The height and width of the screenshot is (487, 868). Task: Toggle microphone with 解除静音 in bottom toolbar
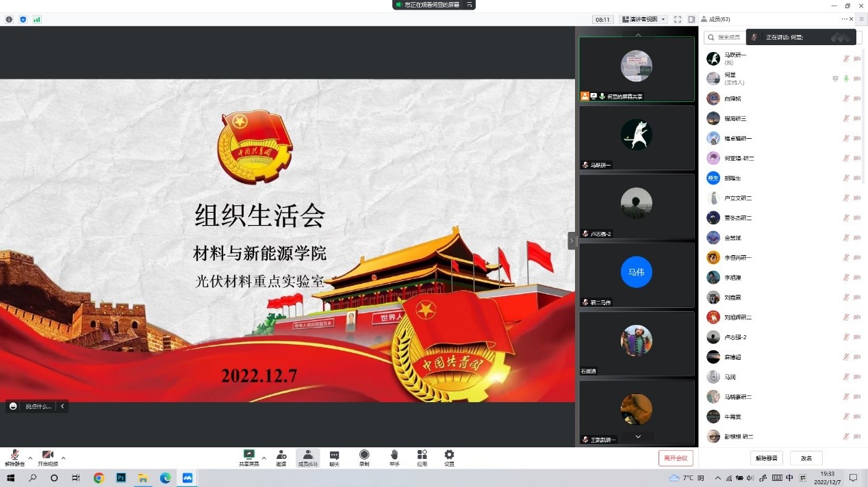14,456
